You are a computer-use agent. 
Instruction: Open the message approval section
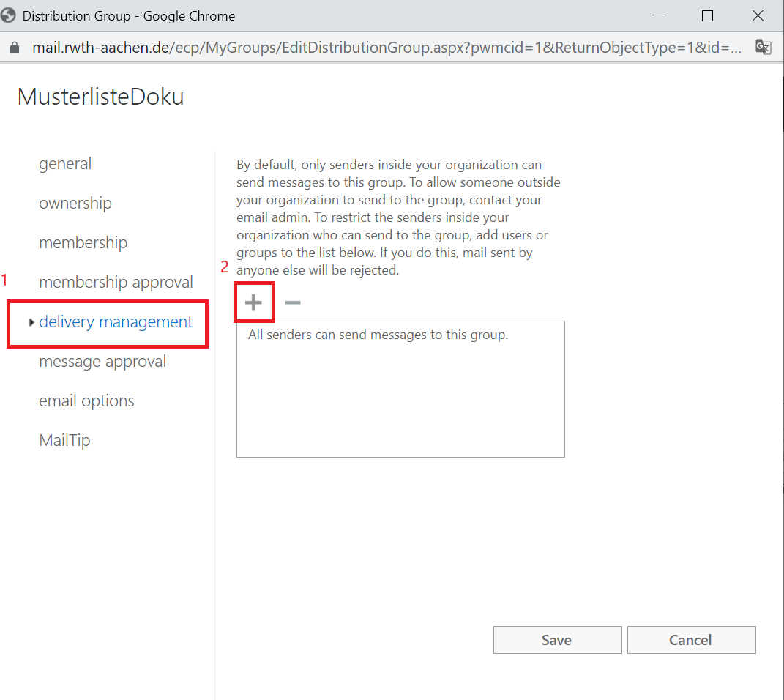pyautogui.click(x=102, y=362)
